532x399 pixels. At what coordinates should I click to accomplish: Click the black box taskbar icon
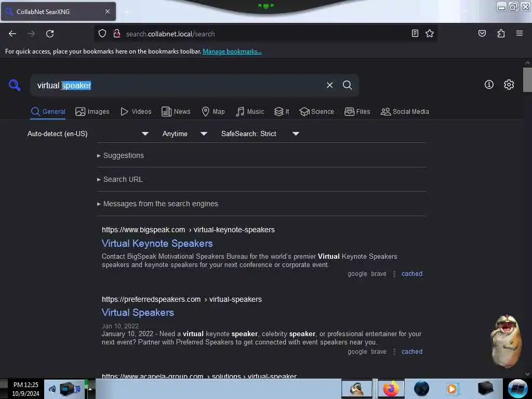point(486,389)
